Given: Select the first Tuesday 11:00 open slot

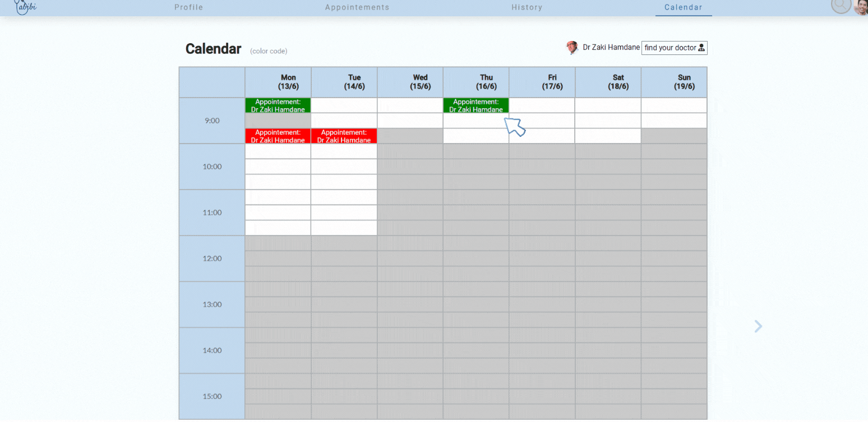Looking at the screenshot, I should tap(344, 198).
